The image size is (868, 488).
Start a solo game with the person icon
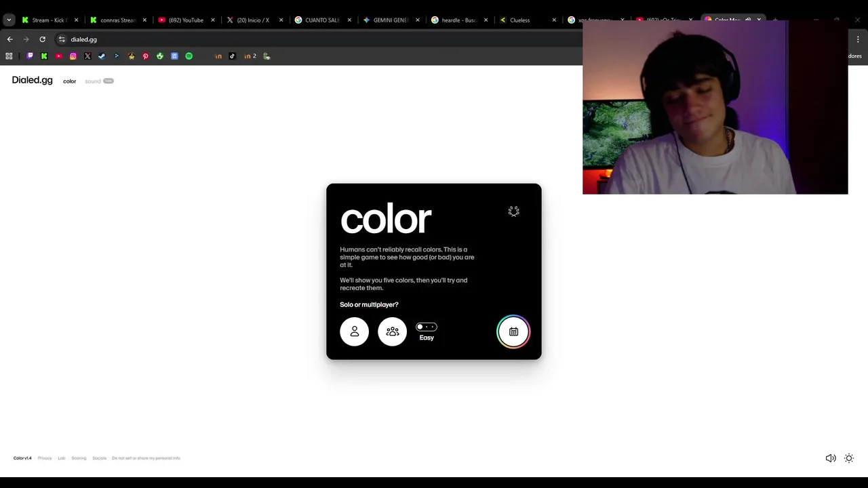point(354,331)
